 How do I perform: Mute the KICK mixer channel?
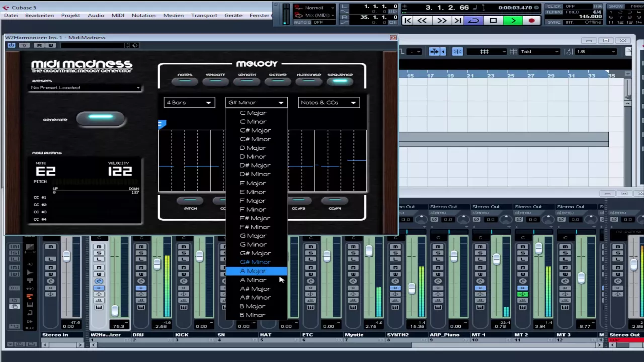coord(183,247)
